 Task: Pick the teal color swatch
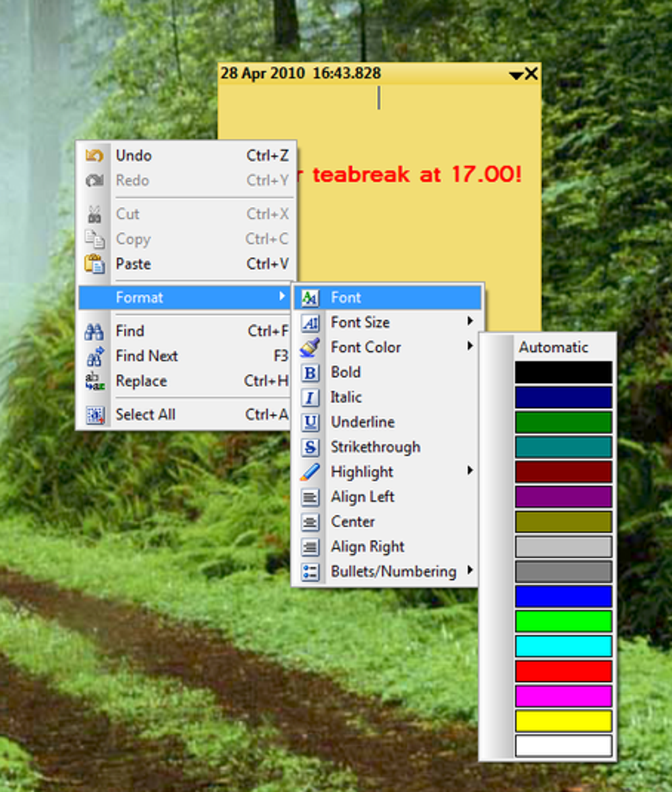pos(563,447)
